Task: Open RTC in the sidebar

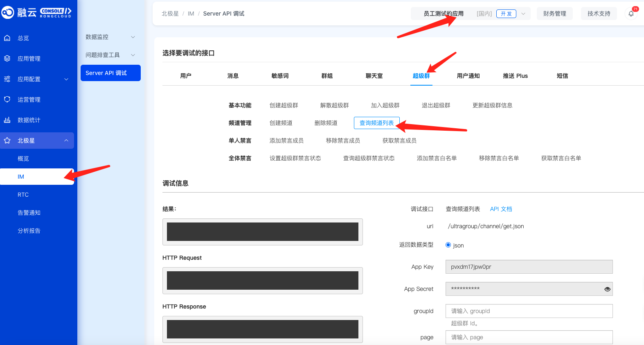Action: point(23,195)
